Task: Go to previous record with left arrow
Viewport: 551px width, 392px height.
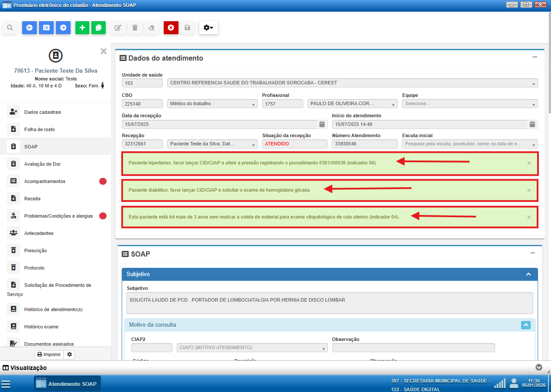Action: pos(29,28)
